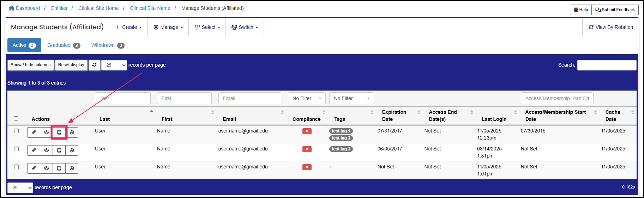This screenshot has height=198, width=644.
Task: Open the top records per page selector
Action: coord(114,65)
